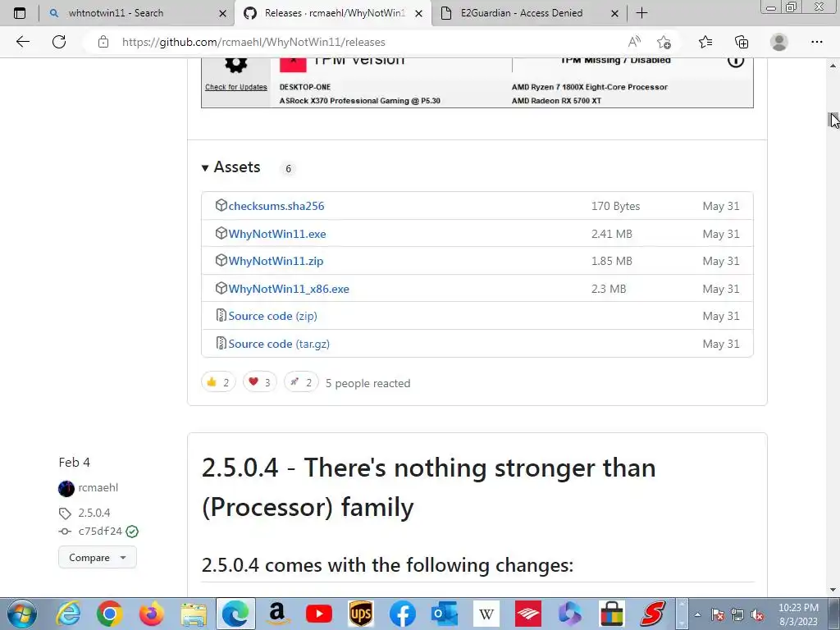Screen dimensions: 840x630
Task: Click the 5 people reacted text
Action: (x=368, y=384)
